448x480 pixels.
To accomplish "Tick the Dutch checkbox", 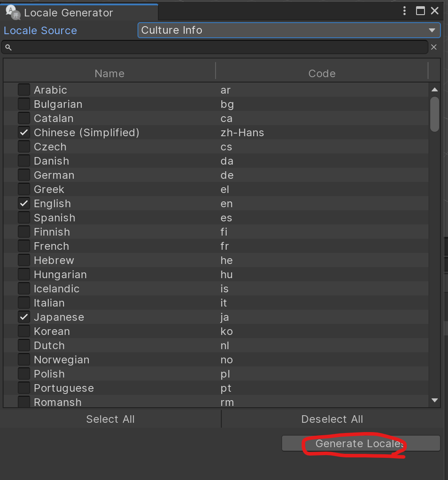I will 24,345.
